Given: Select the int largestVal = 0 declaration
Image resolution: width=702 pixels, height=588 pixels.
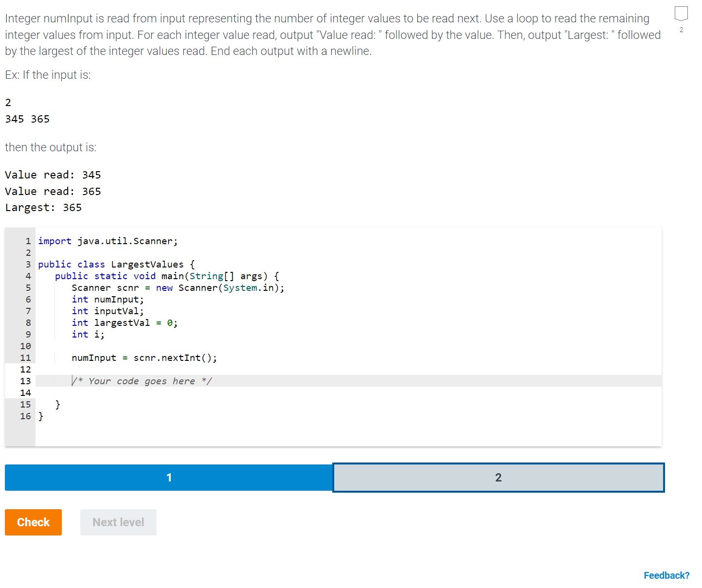Looking at the screenshot, I should (x=124, y=322).
